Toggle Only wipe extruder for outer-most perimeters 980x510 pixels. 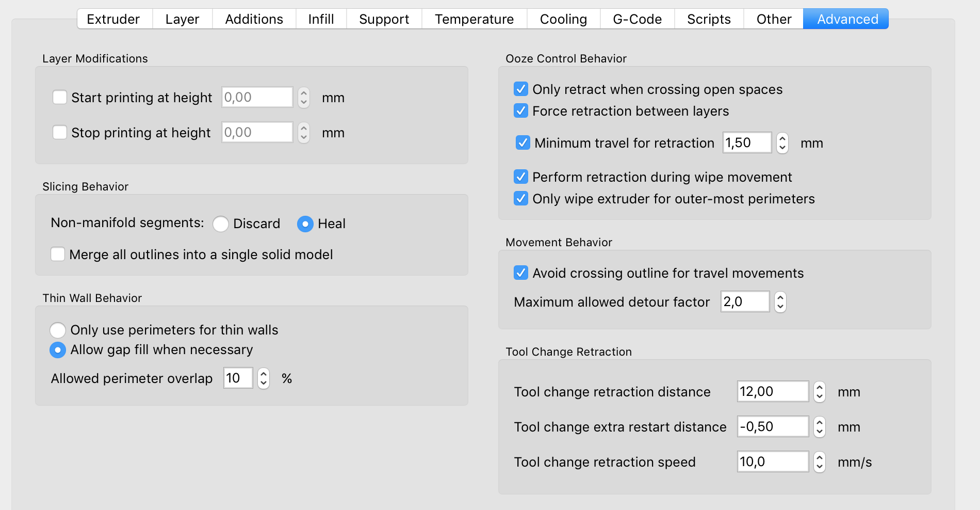[x=521, y=199]
